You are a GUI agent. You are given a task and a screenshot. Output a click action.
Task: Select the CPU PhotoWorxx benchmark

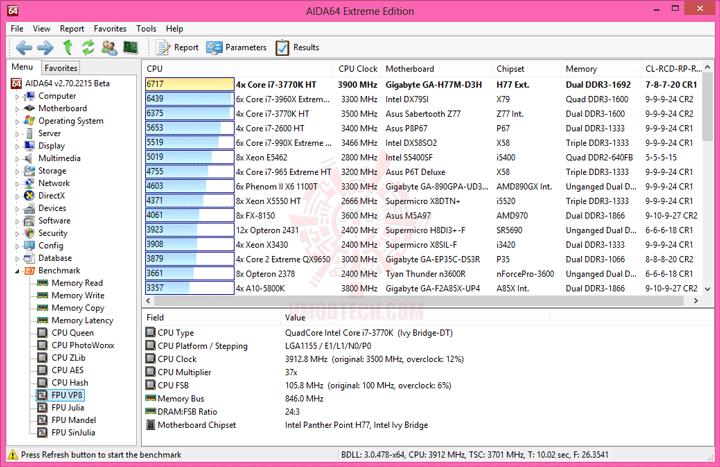[x=83, y=345]
